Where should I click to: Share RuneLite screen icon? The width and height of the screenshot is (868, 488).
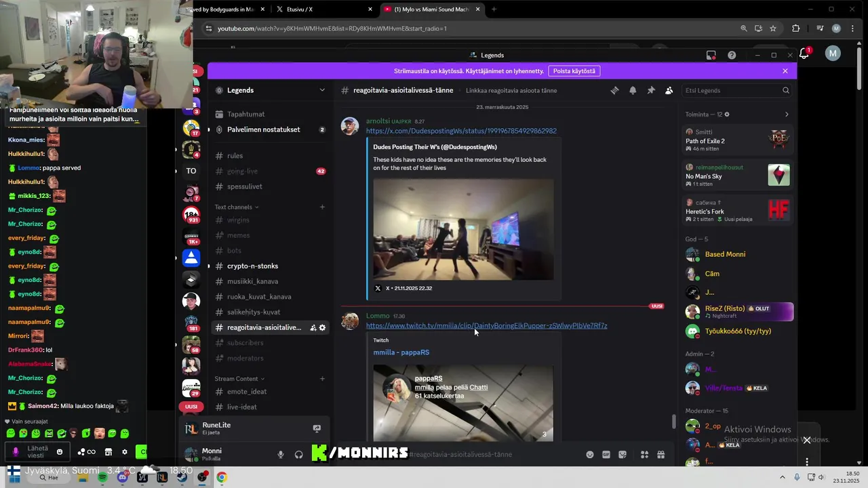[317, 428]
